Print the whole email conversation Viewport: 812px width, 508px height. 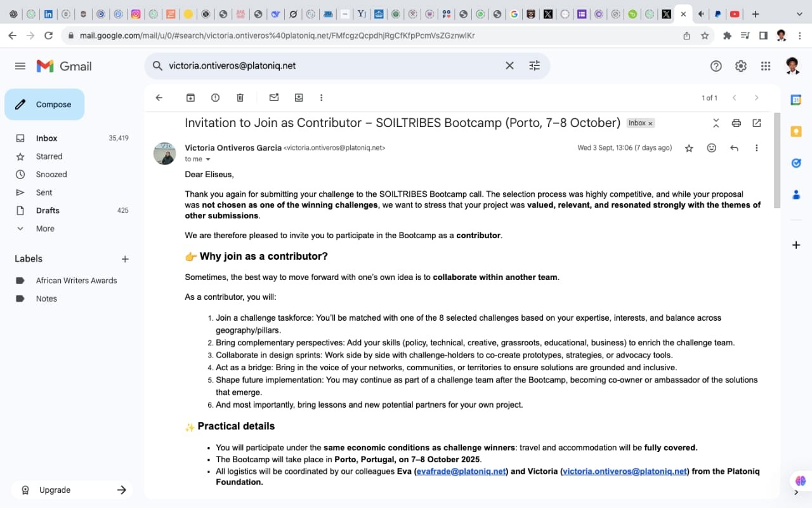pos(736,123)
